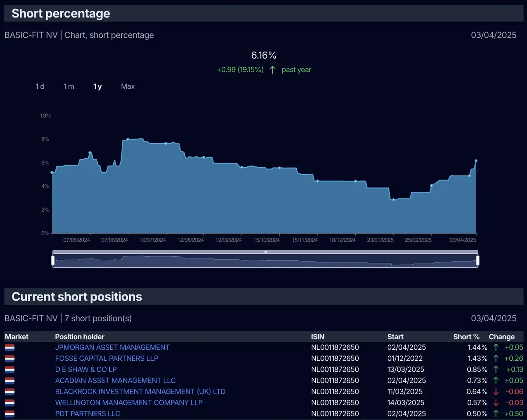Select the 1 y chart range
Image resolution: width=527 pixels, height=420 pixels.
[97, 86]
